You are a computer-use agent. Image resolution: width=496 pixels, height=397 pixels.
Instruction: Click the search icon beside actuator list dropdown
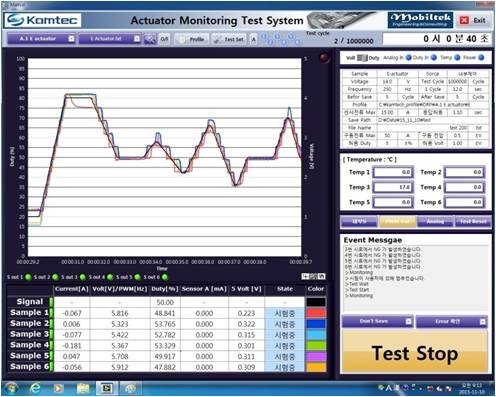click(150, 39)
